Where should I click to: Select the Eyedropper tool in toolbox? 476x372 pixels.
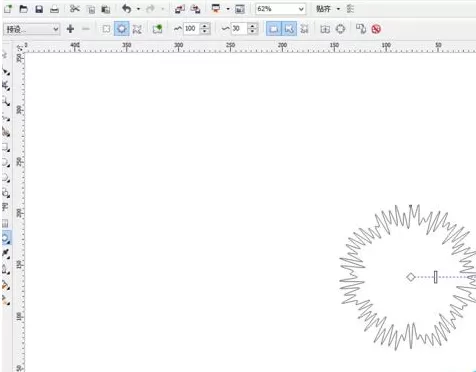point(6,253)
